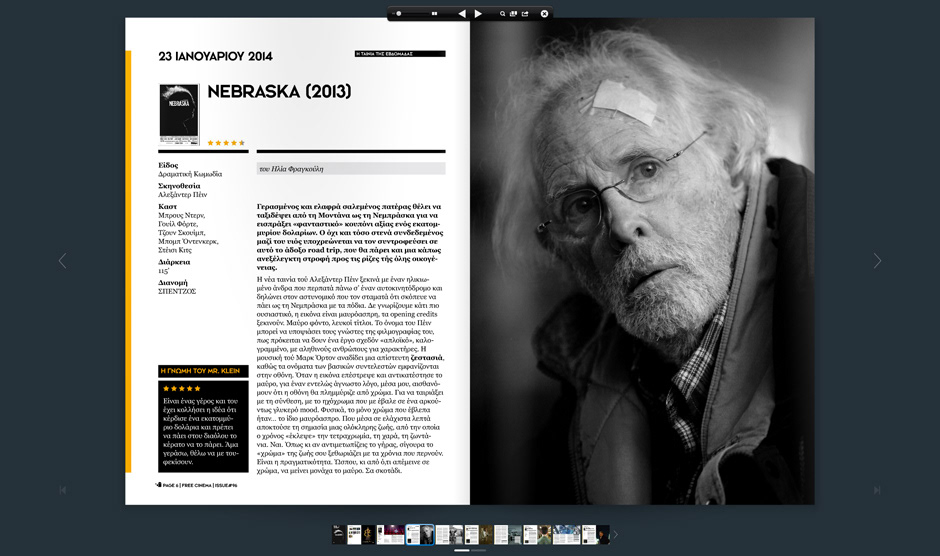The width and height of the screenshot is (940, 556).
Task: Select the second thumbnail page indicator bar
Action: 478,550
